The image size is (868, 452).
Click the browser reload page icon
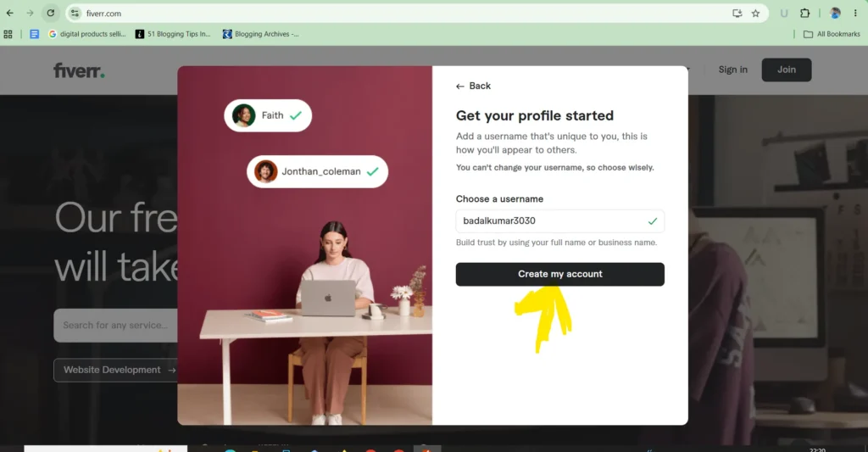click(50, 13)
